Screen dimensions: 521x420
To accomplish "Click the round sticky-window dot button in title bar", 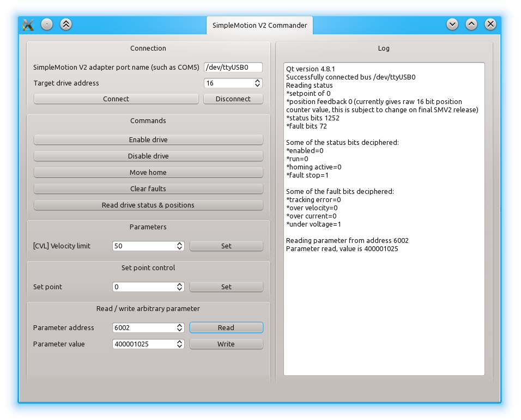I will point(47,24).
